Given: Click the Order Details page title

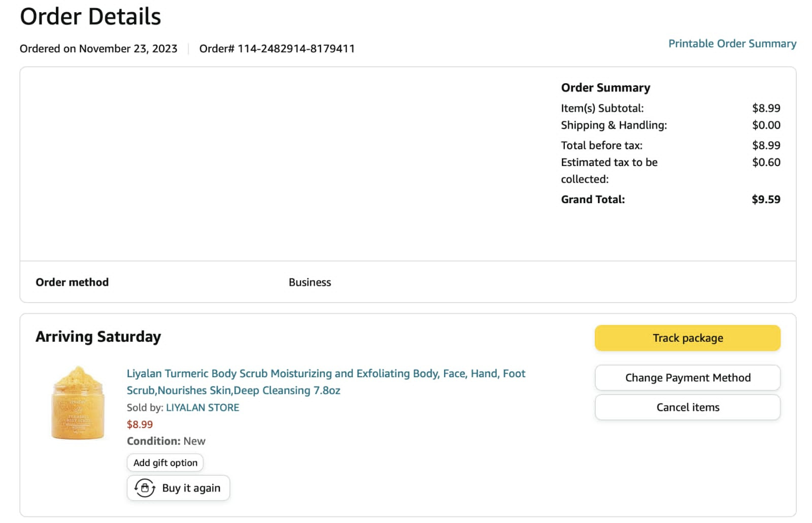Looking at the screenshot, I should (x=90, y=16).
